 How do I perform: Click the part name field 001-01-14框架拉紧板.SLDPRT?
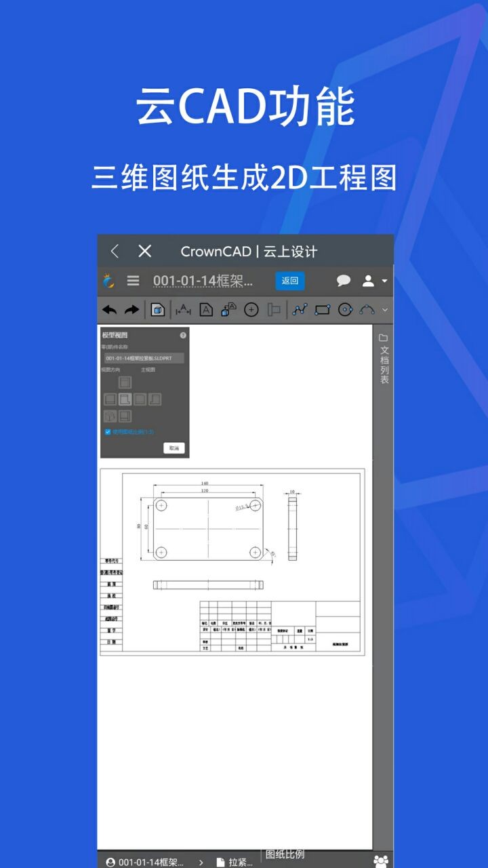(x=143, y=358)
